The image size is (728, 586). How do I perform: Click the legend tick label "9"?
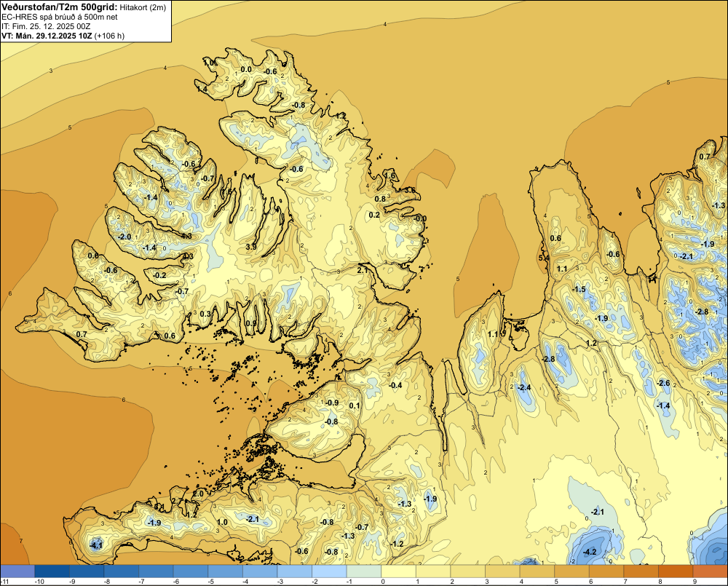(695, 582)
